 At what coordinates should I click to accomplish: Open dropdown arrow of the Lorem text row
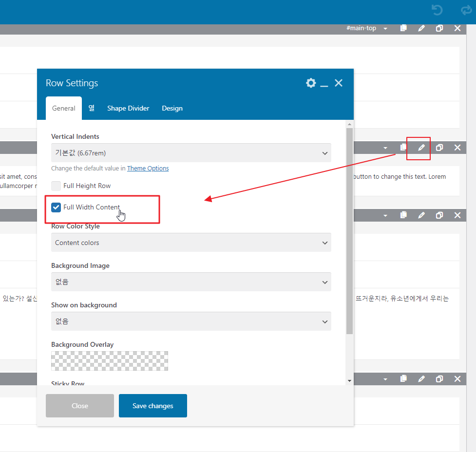click(x=385, y=148)
